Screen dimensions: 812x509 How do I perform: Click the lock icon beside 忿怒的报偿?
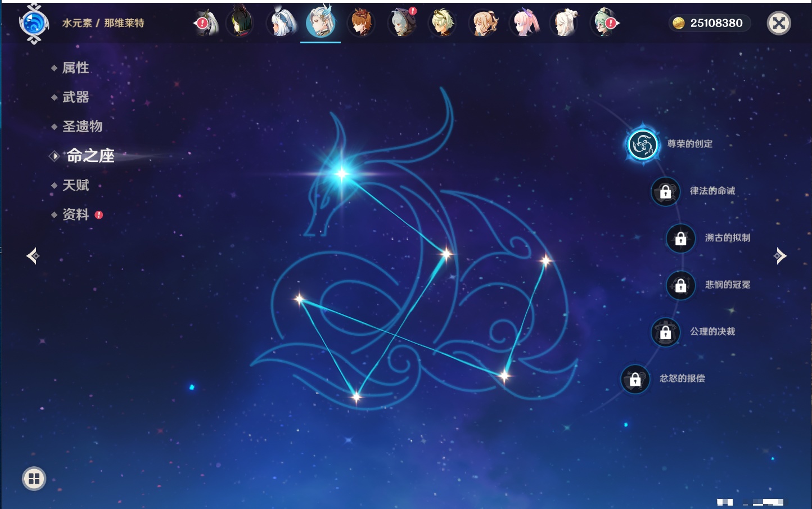[x=635, y=379]
